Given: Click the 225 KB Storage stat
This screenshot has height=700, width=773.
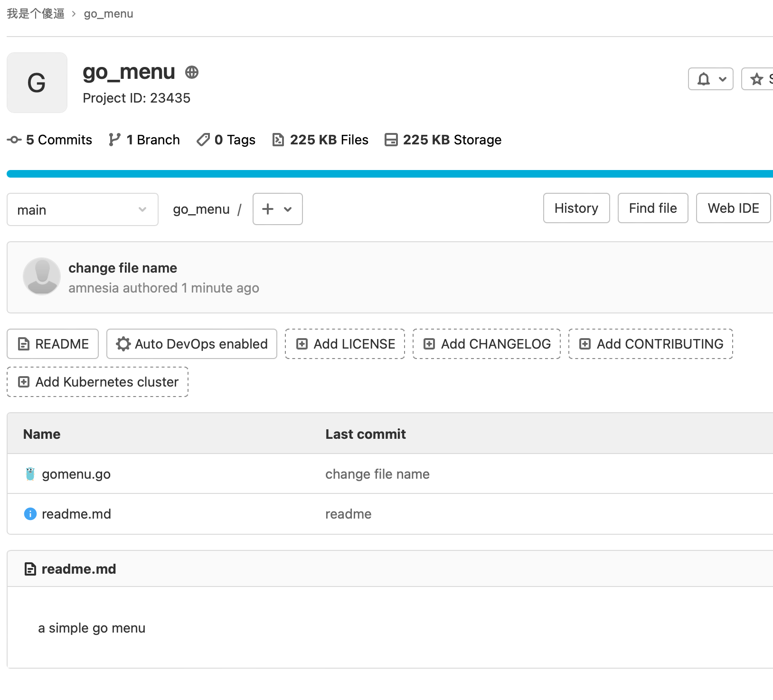Looking at the screenshot, I should (443, 140).
